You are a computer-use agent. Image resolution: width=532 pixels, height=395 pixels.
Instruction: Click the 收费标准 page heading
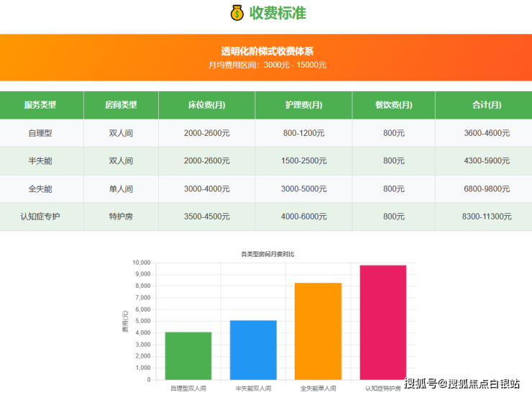(278, 13)
